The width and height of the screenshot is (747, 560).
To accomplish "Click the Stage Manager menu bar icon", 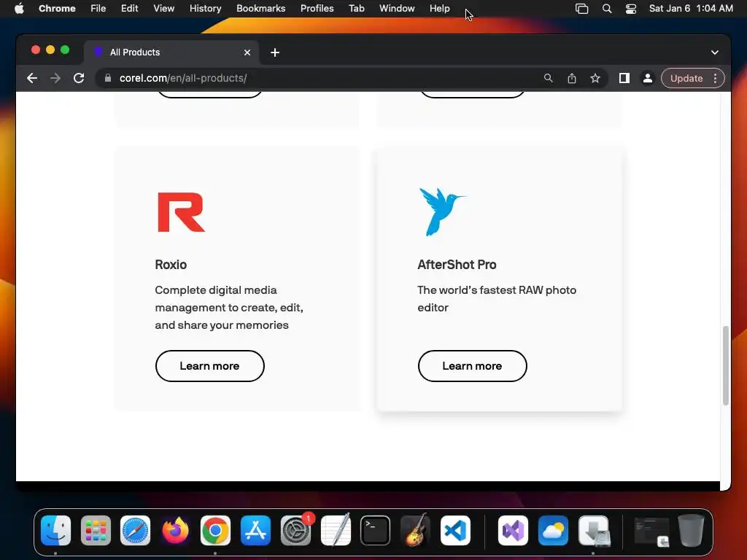I will 581,9.
